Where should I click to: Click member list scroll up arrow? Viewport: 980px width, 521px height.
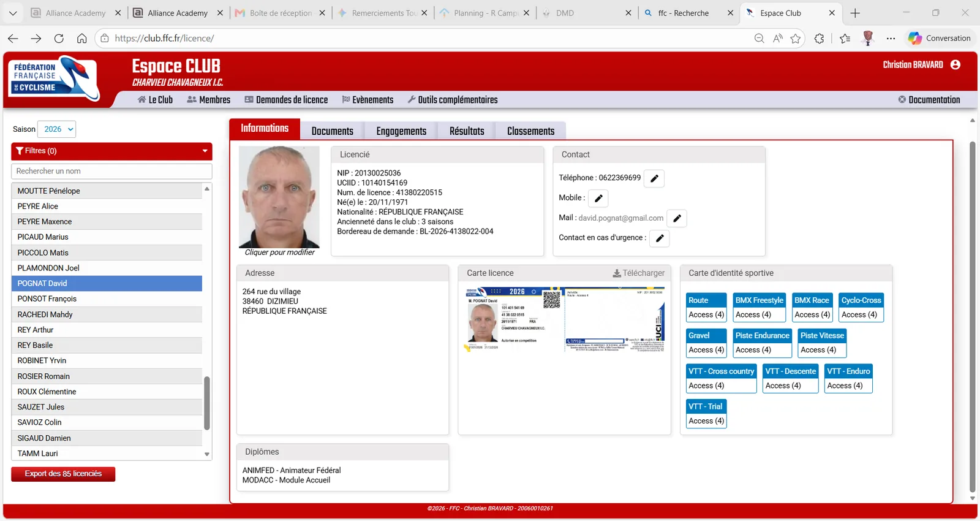207,189
